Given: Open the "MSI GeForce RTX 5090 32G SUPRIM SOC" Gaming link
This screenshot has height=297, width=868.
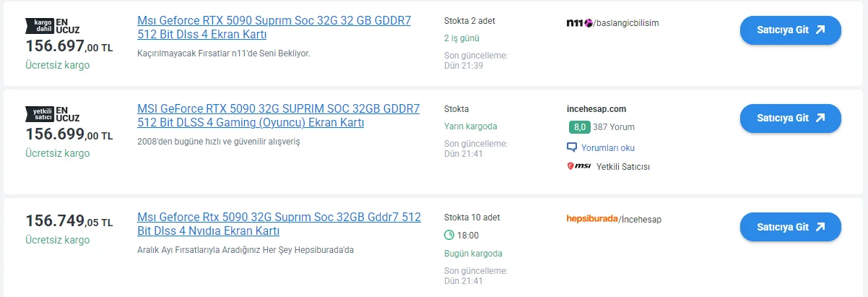Looking at the screenshot, I should [278, 116].
